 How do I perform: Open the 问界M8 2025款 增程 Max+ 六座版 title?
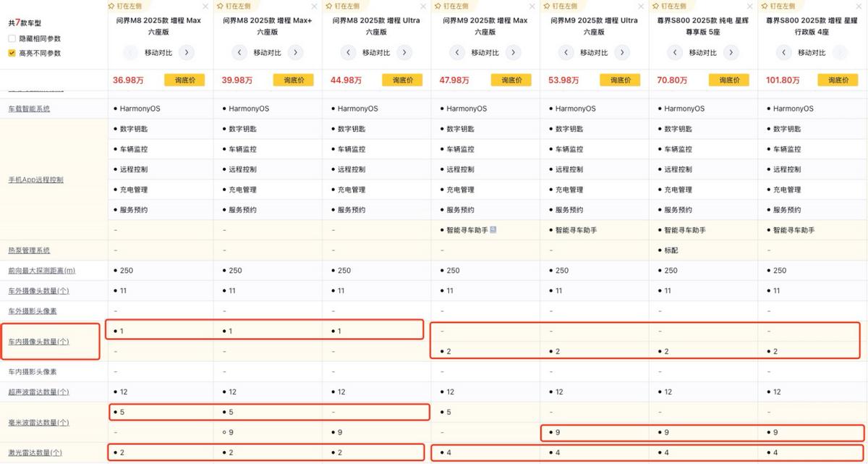[268, 26]
